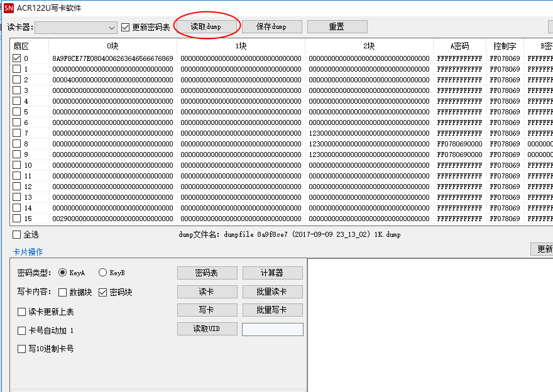Check the sector 11 checkbox
The image size is (553, 392).
point(16,175)
